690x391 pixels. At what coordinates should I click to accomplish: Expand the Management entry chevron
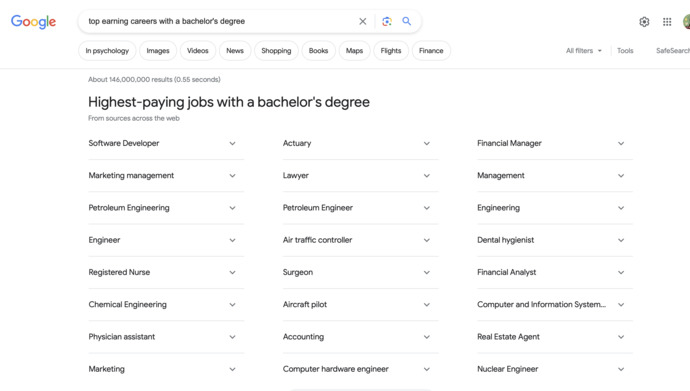tap(621, 175)
